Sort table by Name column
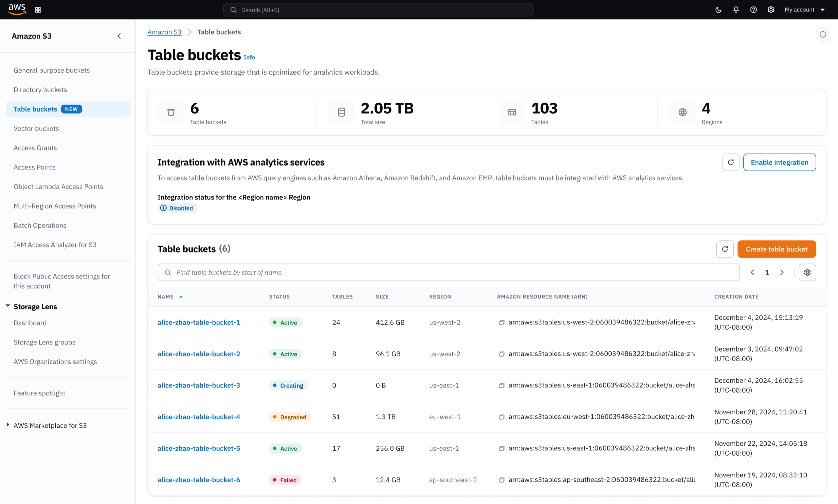This screenshot has width=838, height=504. point(170,297)
